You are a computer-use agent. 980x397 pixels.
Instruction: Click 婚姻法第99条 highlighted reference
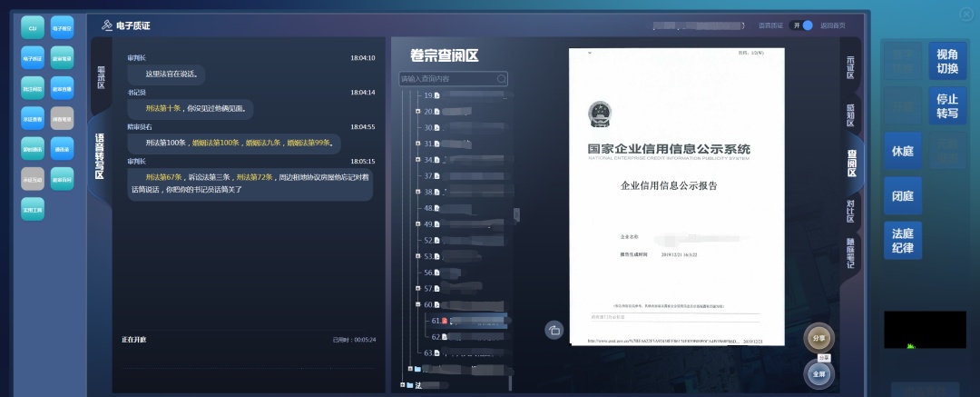click(309, 143)
